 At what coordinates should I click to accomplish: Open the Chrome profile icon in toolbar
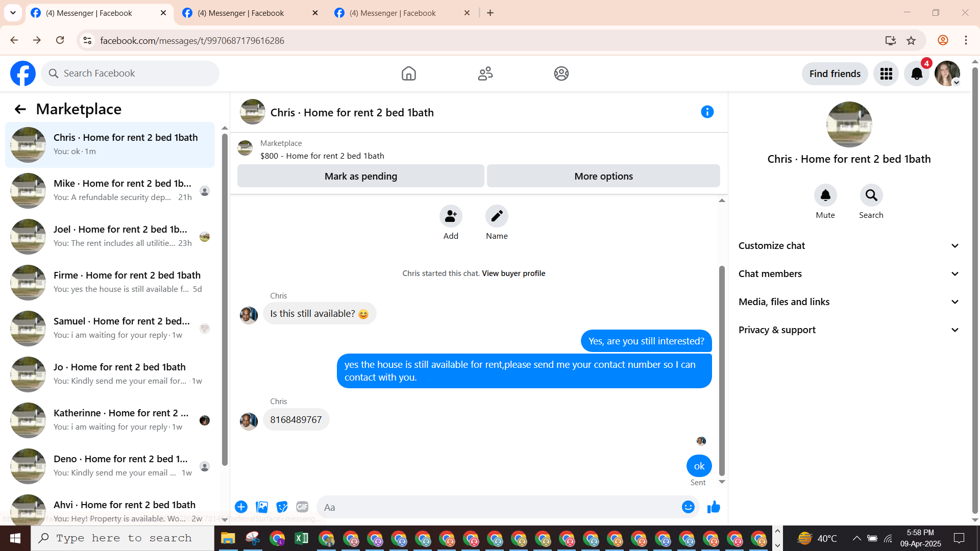pos(943,40)
